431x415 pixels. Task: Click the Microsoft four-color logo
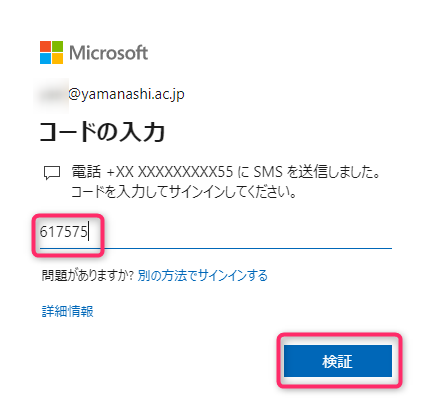click(51, 52)
